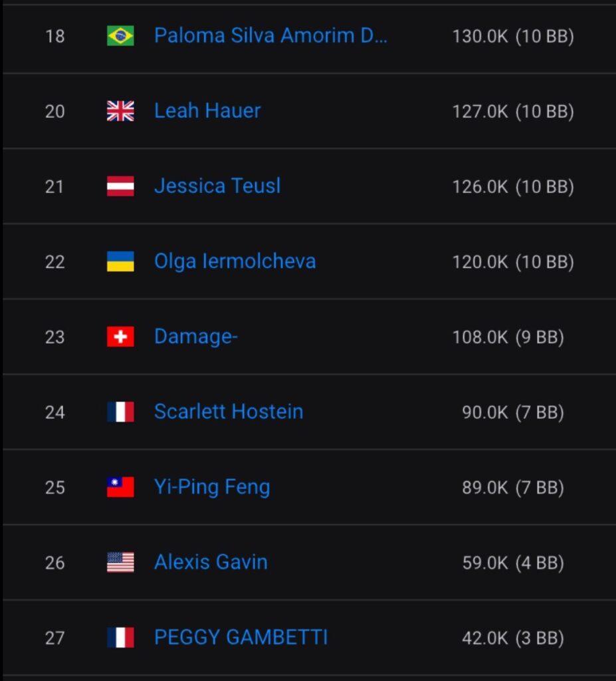Click the French flag beside PEGGY GAMBETTI
Viewport: 616px width, 681px height.
point(120,638)
